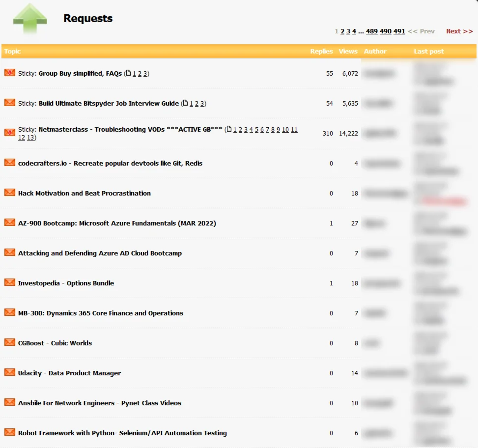Click the 27 views value for AZ-900 Bootcamp
The width and height of the screenshot is (478, 448).
pyautogui.click(x=355, y=224)
